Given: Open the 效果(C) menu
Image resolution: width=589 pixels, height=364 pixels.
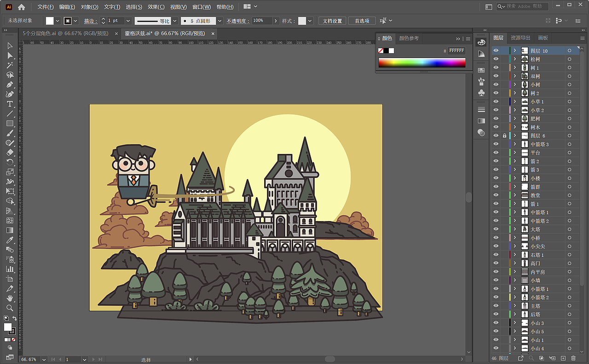Looking at the screenshot, I should 156,7.
